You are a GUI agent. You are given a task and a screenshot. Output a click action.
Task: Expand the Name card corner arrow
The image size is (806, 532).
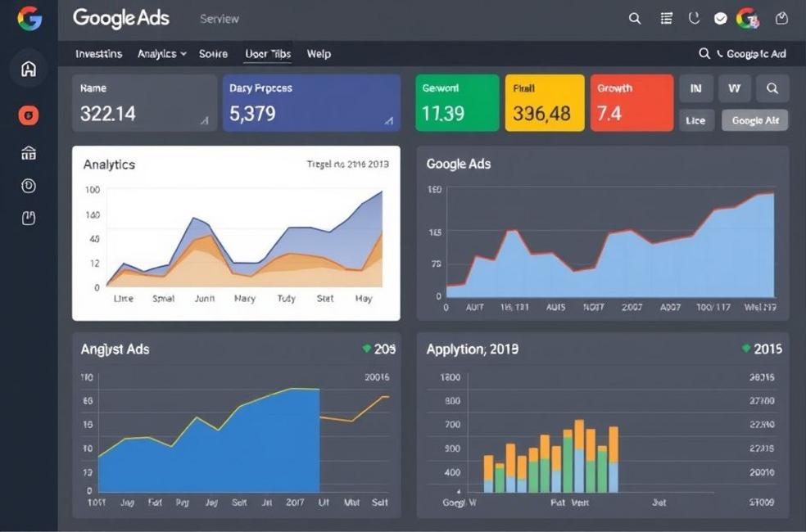point(204,121)
